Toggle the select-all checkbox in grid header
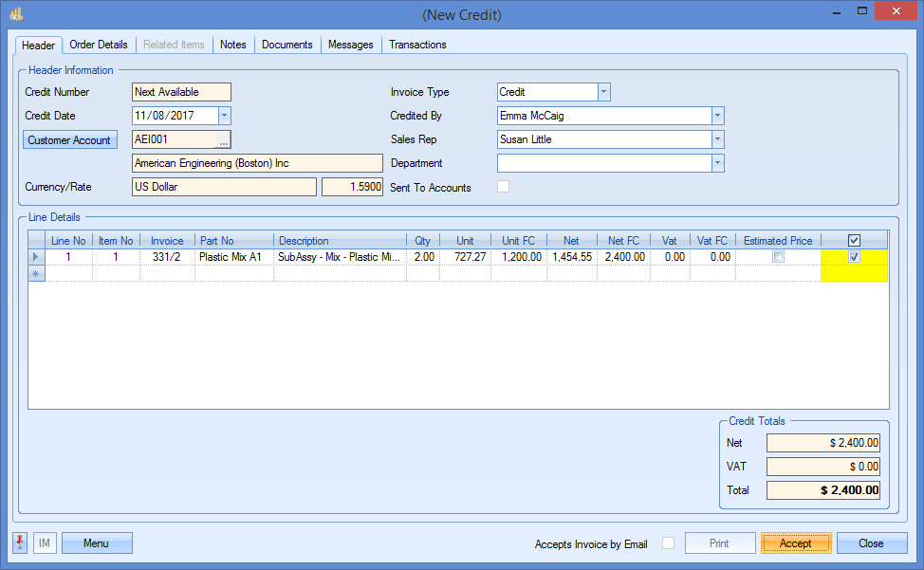 point(854,241)
